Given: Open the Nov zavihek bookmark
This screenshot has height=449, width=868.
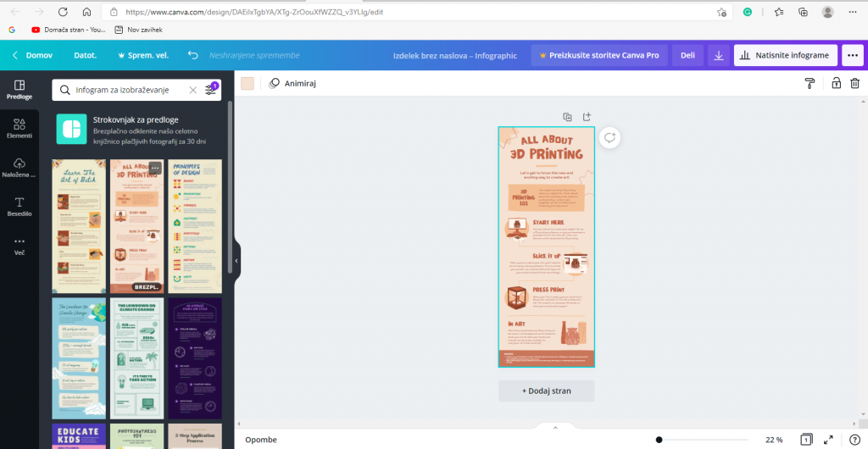Looking at the screenshot, I should [138, 30].
